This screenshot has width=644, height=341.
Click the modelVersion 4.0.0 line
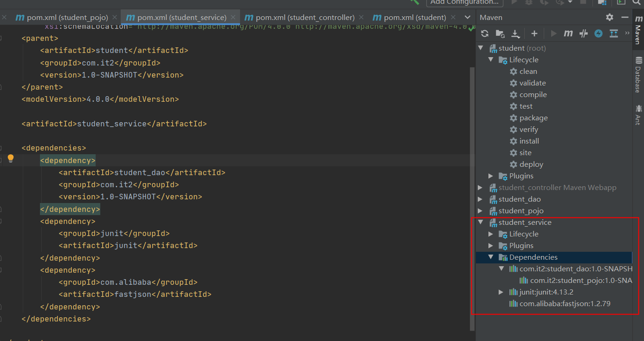click(x=100, y=99)
